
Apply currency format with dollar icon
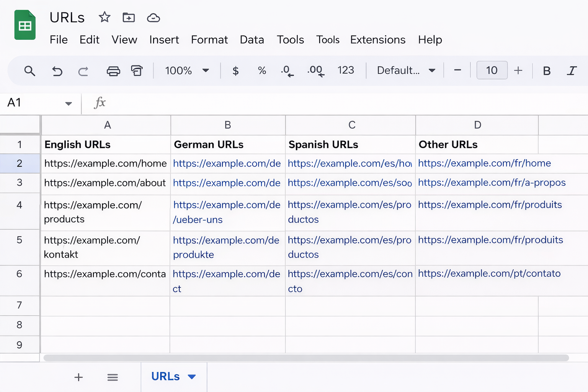coord(235,71)
